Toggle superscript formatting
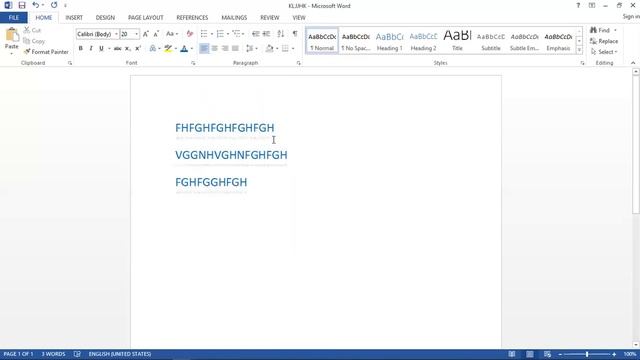 point(138,49)
